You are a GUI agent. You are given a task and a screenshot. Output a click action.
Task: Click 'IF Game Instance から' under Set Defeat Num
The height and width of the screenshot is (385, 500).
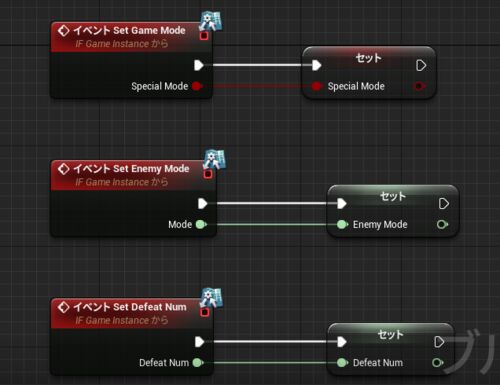pos(122,320)
